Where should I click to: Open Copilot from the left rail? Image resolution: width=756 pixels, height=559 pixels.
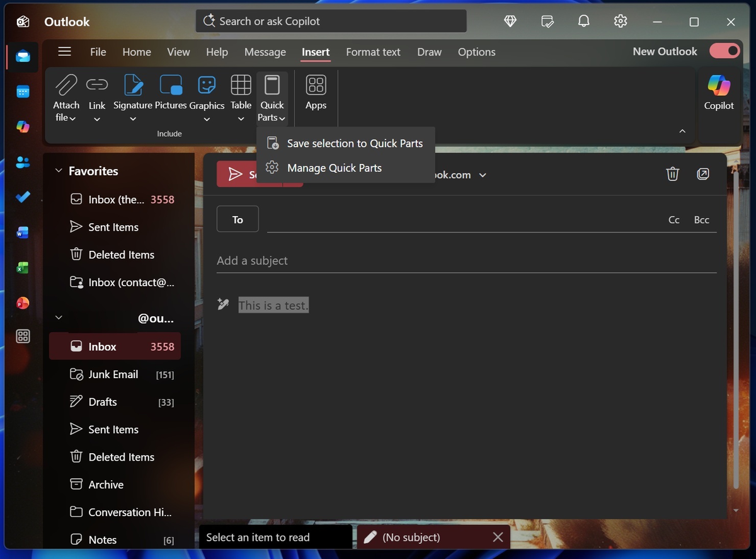(x=23, y=127)
